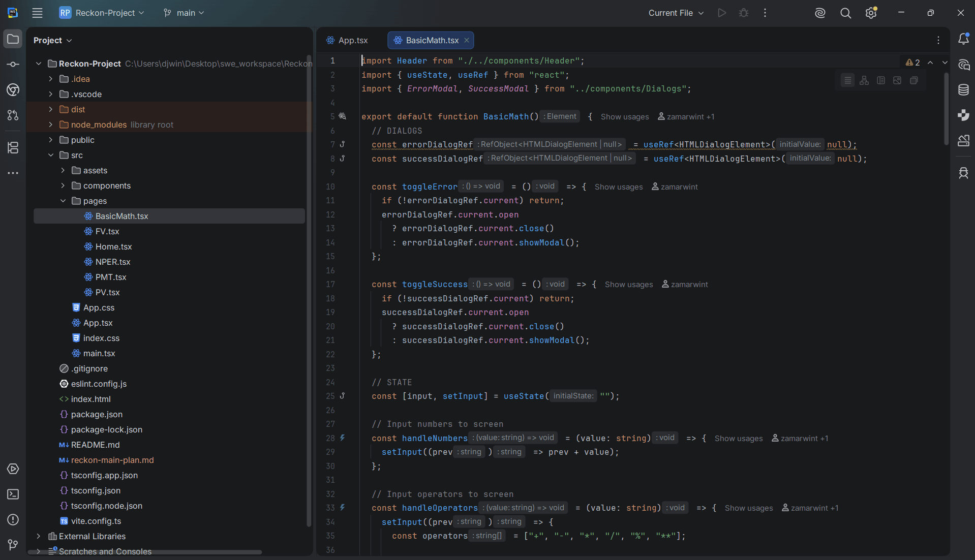Expand the .idea folder

pyautogui.click(x=50, y=79)
